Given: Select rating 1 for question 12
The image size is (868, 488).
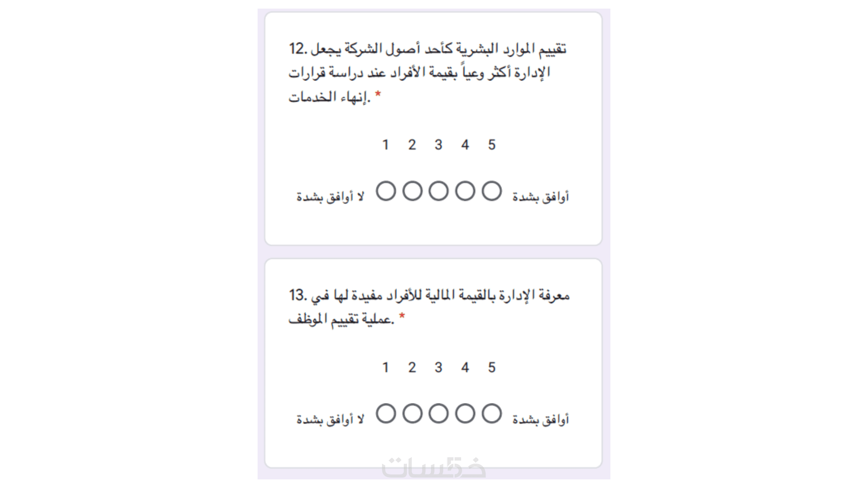Looking at the screenshot, I should [386, 191].
